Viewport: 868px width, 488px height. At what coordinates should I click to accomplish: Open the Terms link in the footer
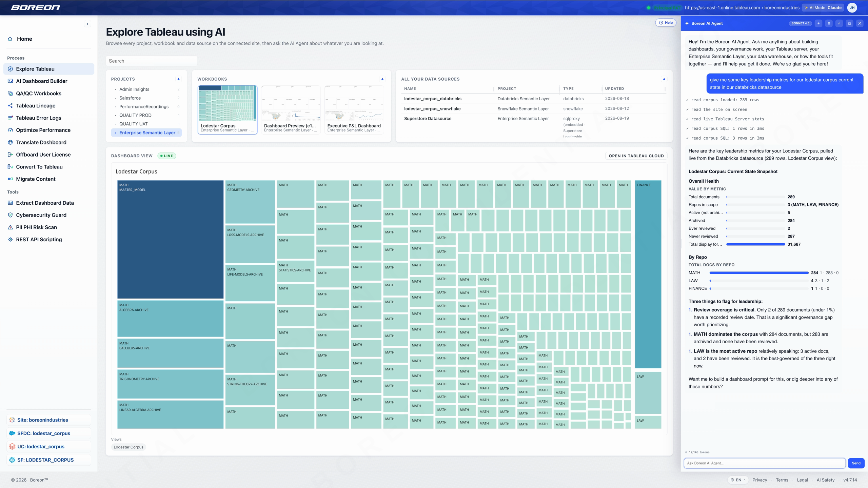782,480
